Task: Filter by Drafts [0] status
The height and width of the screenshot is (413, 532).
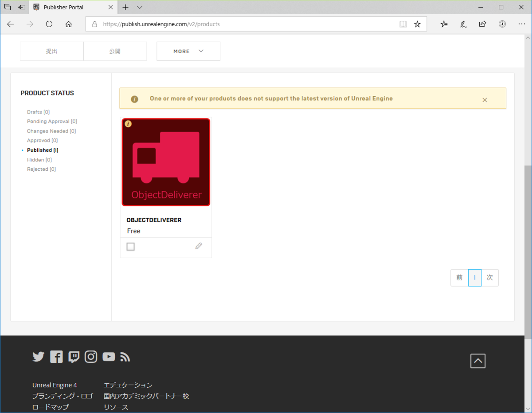Action: [39, 112]
